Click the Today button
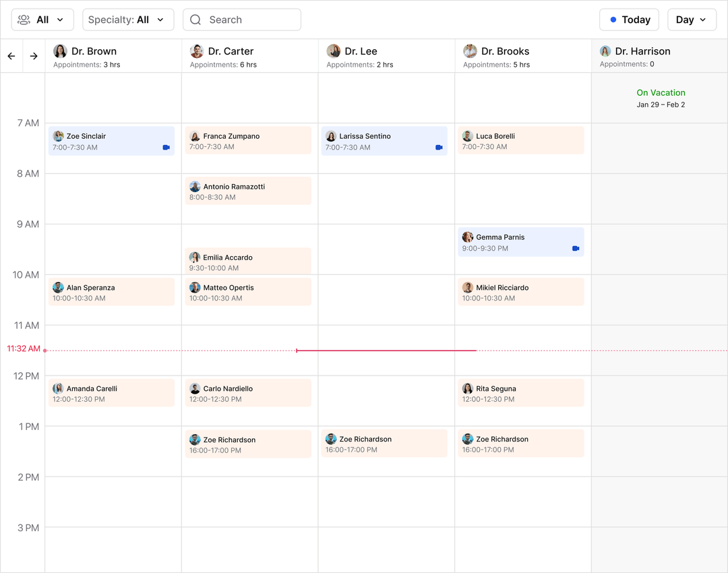Viewport: 728px width, 573px height. 629,20
